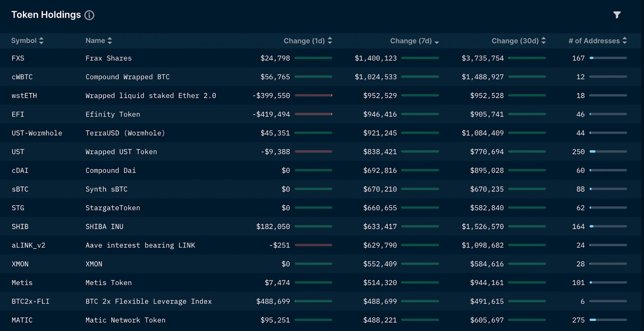Select the Symbol column header

pyautogui.click(x=24, y=41)
